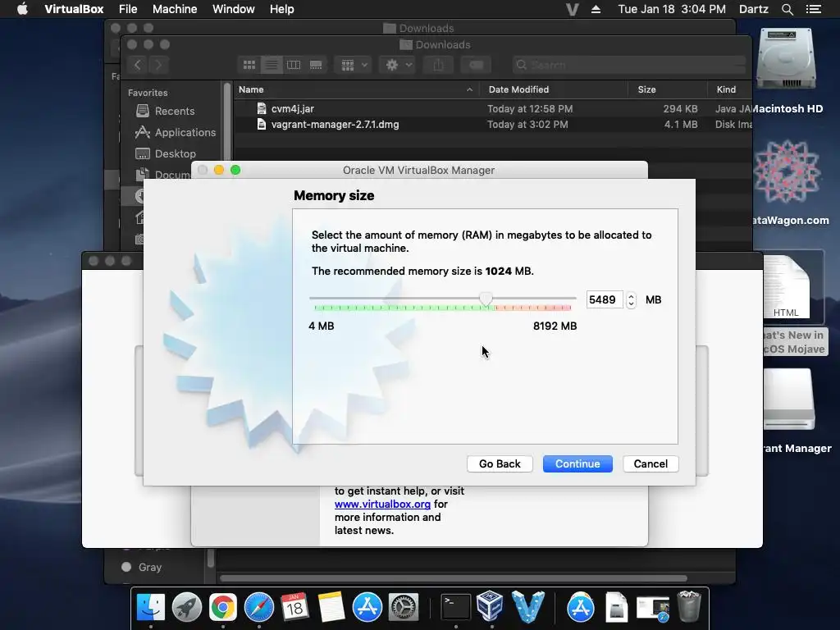Screen dimensions: 840x630
Task: Switch Finder to icon view
Action: pyautogui.click(x=249, y=65)
